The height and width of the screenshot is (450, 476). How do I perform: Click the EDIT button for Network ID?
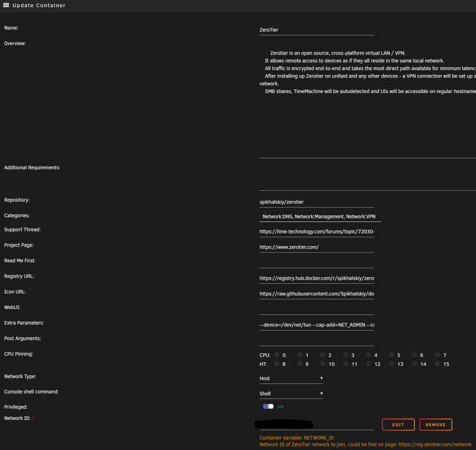(x=398, y=424)
